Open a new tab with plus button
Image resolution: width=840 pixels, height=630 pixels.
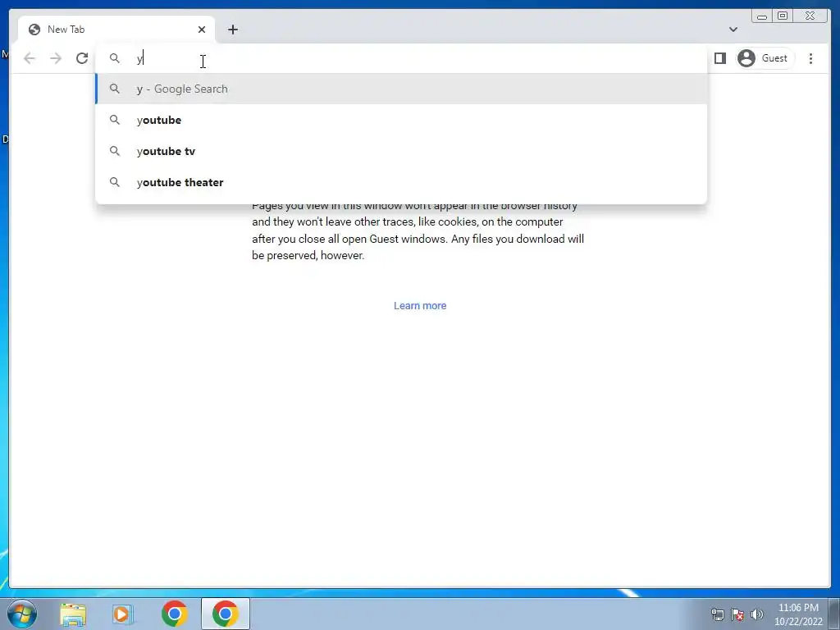coord(232,30)
